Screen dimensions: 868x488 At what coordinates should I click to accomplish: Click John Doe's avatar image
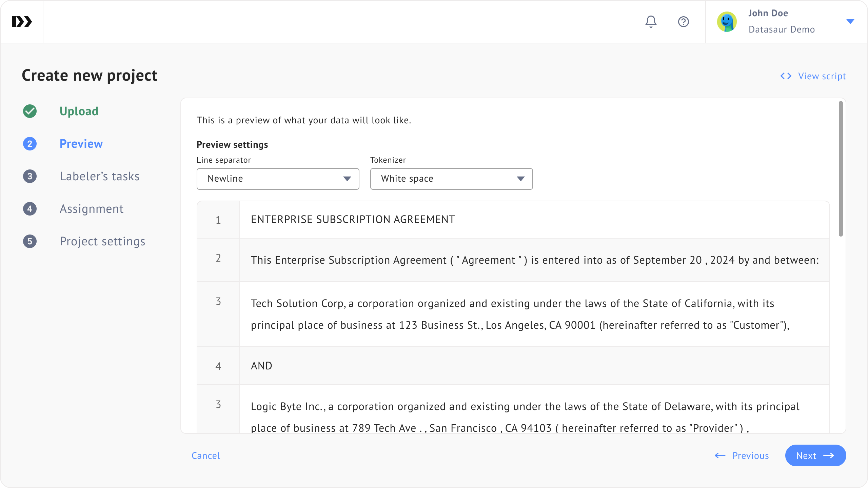(x=727, y=22)
